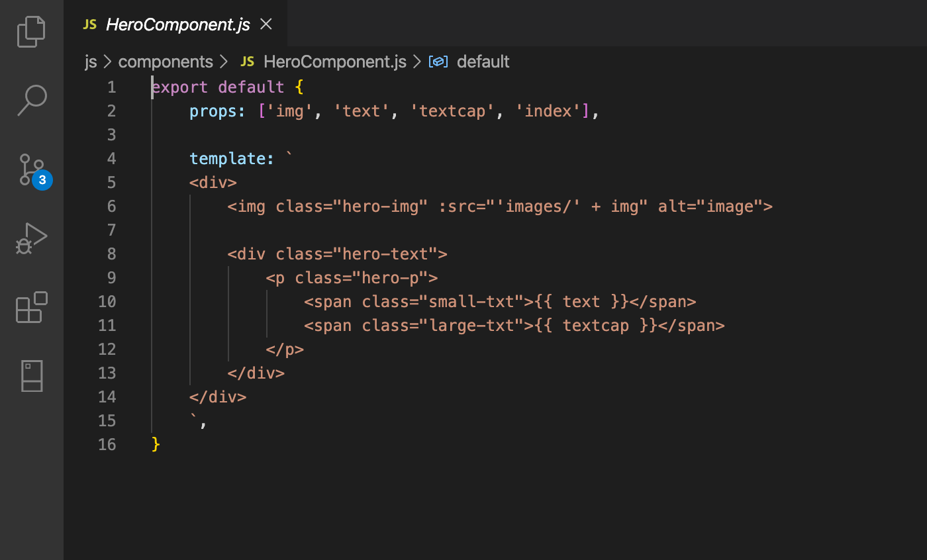The image size is (927, 560).
Task: Open the default breadcrumb dropdown
Action: point(483,61)
